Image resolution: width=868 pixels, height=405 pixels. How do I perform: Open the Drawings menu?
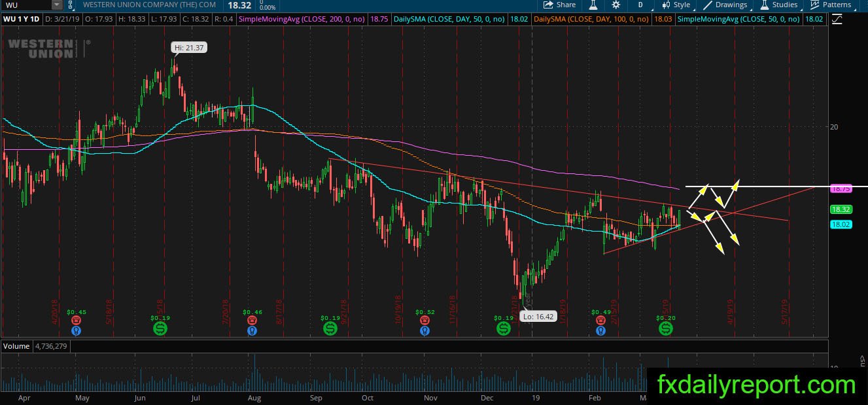726,5
